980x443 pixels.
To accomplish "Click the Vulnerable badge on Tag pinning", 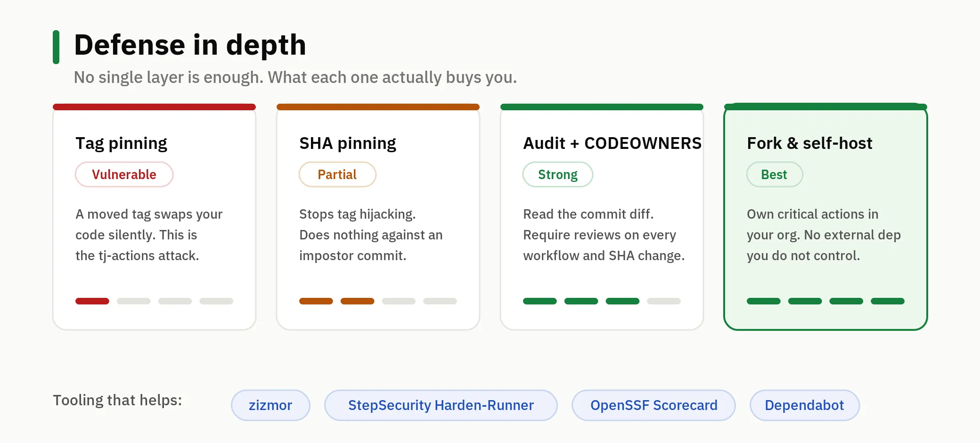I will (x=124, y=174).
